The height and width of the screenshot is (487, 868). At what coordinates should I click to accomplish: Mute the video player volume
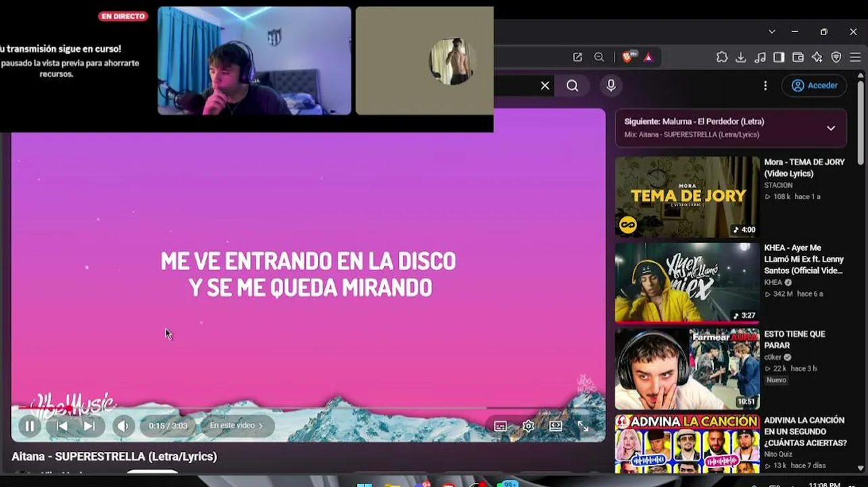pos(122,425)
